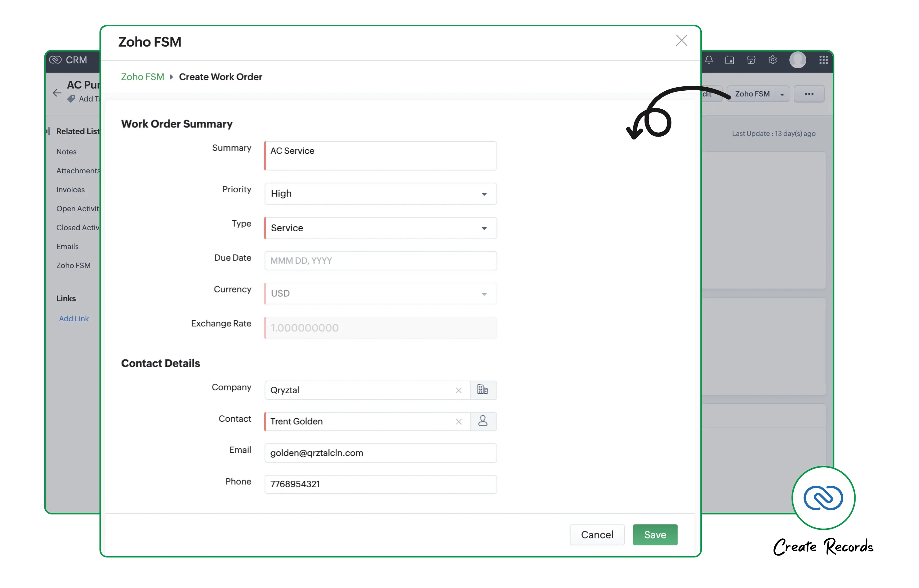Expand the Priority dropdown set to High
Viewport: 919px width, 588px height.
(x=381, y=194)
